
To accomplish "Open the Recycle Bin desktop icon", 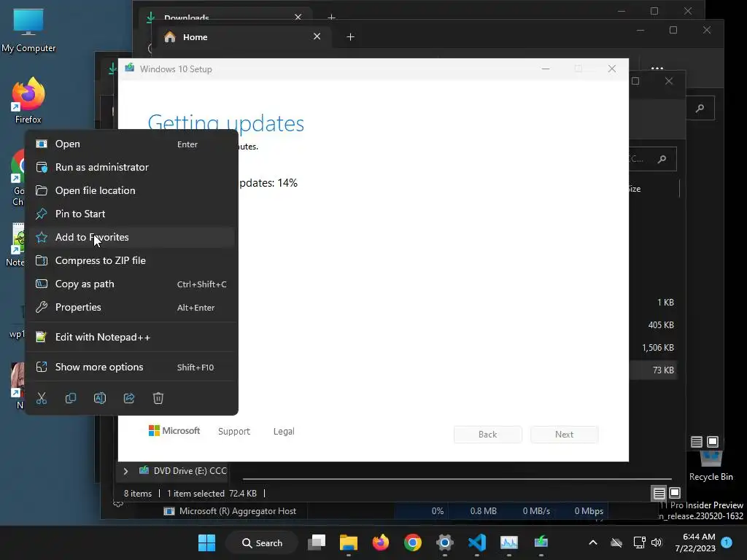I will tap(711, 466).
